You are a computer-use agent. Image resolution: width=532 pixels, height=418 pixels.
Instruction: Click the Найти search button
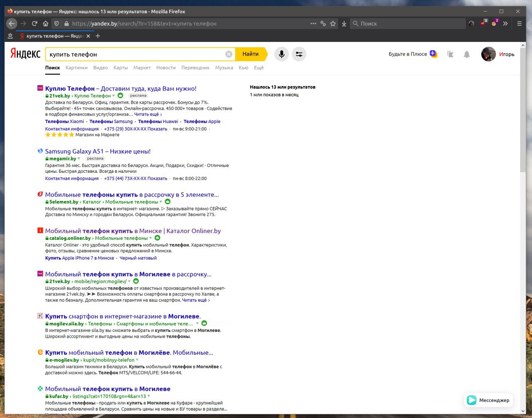coord(251,54)
